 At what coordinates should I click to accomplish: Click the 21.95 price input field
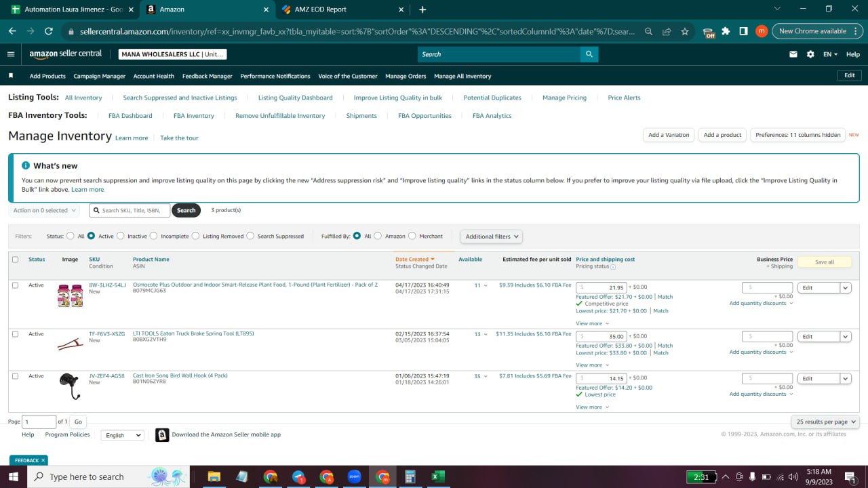pyautogui.click(x=601, y=287)
